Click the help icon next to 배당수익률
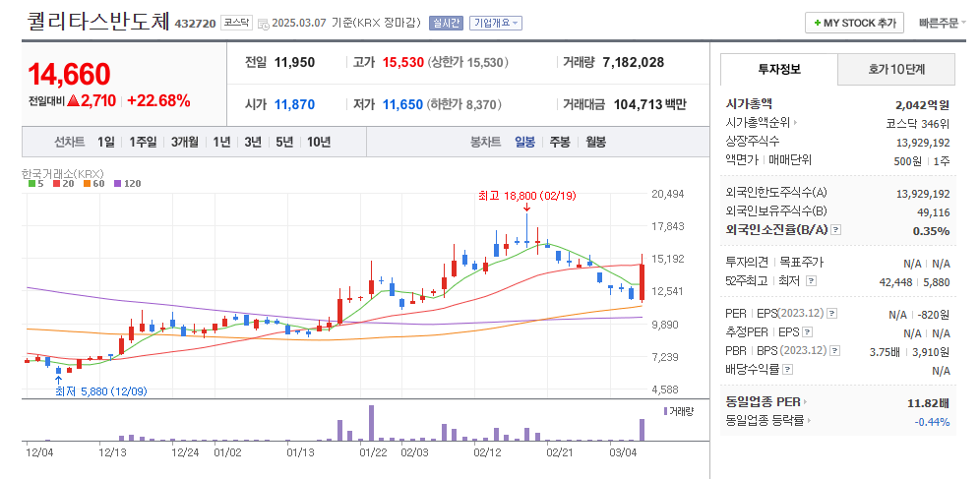This screenshot has height=479, width=980. [787, 369]
